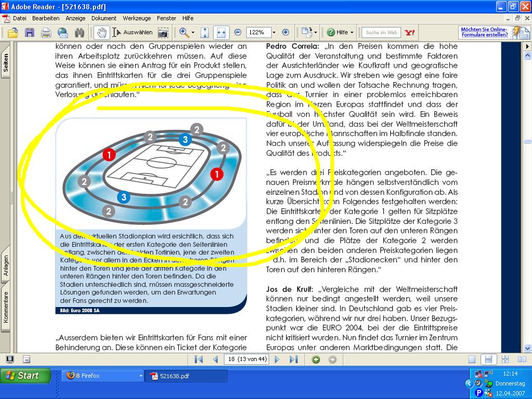This screenshot has width=532, height=399.
Task: Expand the Hilfe dropdown arrow
Action: click(352, 33)
